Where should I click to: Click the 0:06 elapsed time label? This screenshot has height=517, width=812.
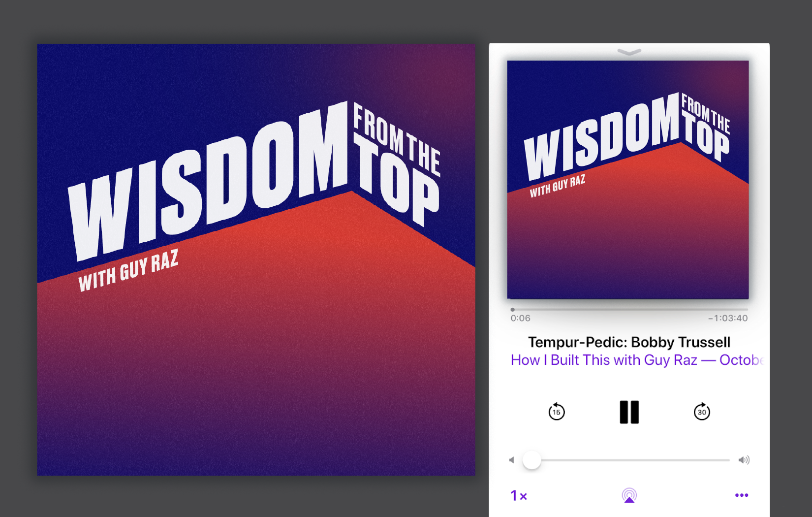[520, 318]
